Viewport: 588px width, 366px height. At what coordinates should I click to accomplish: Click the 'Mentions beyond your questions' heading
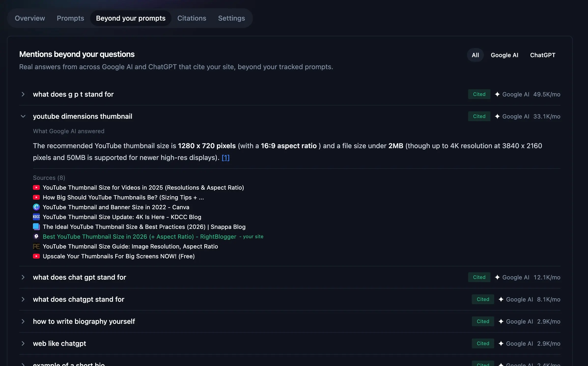click(x=77, y=54)
